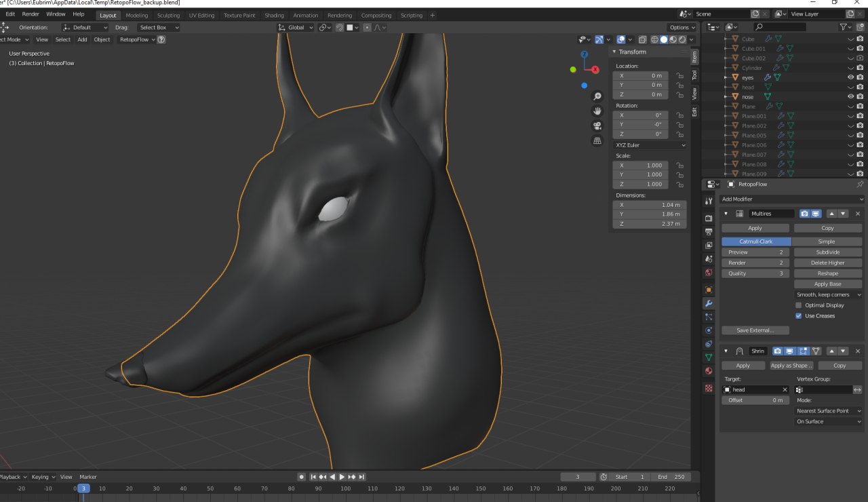Click the zoom view magnifier icon in viewport
This screenshot has height=502, width=868.
point(597,97)
